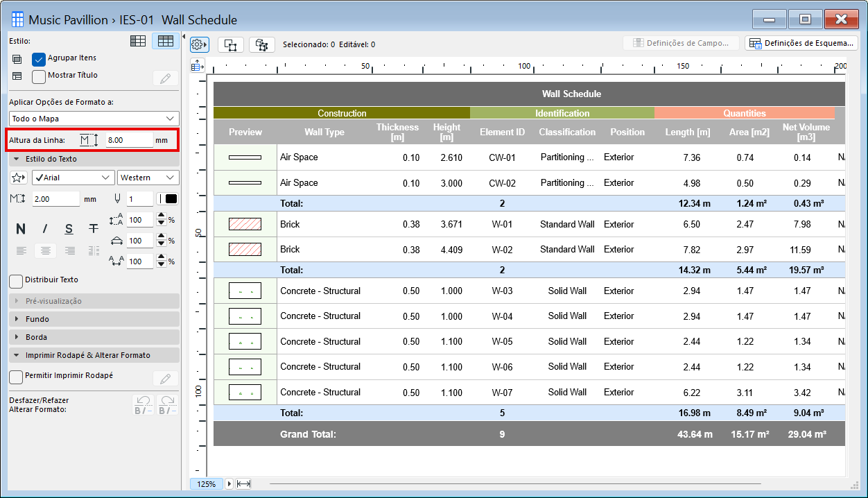Open the Todo o Mapa dropdown
Viewport: 868px width, 498px height.
pyautogui.click(x=94, y=119)
